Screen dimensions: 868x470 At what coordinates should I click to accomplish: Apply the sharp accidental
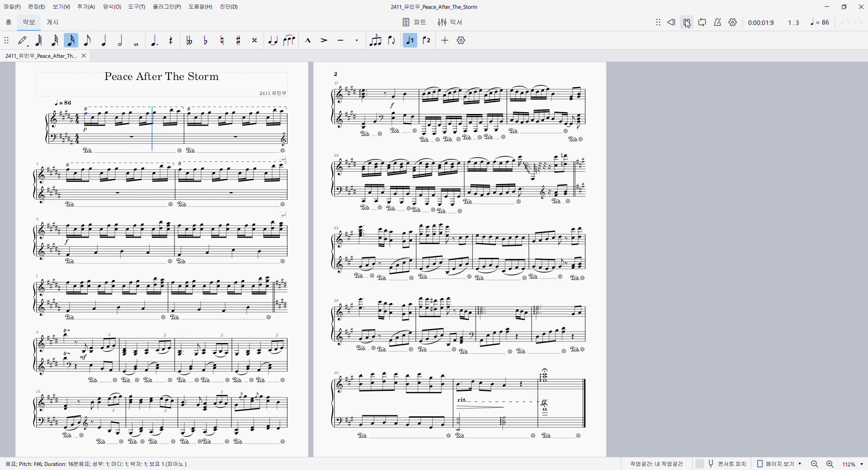(238, 41)
